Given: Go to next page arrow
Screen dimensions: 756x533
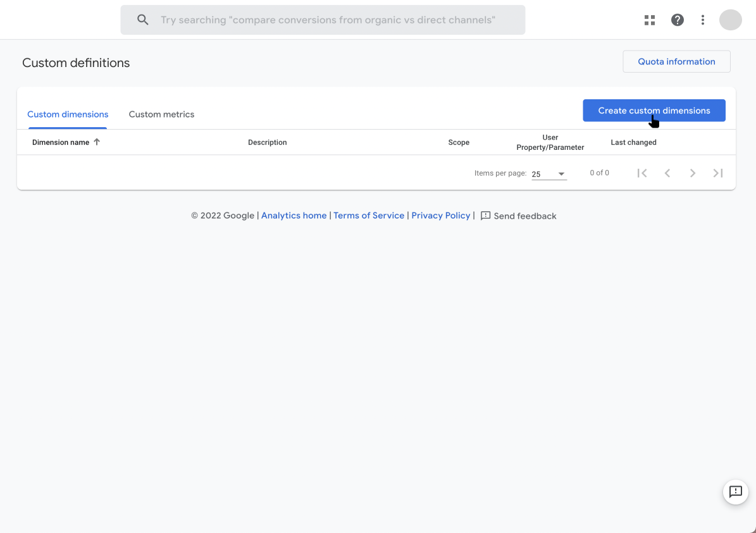Looking at the screenshot, I should (x=693, y=173).
